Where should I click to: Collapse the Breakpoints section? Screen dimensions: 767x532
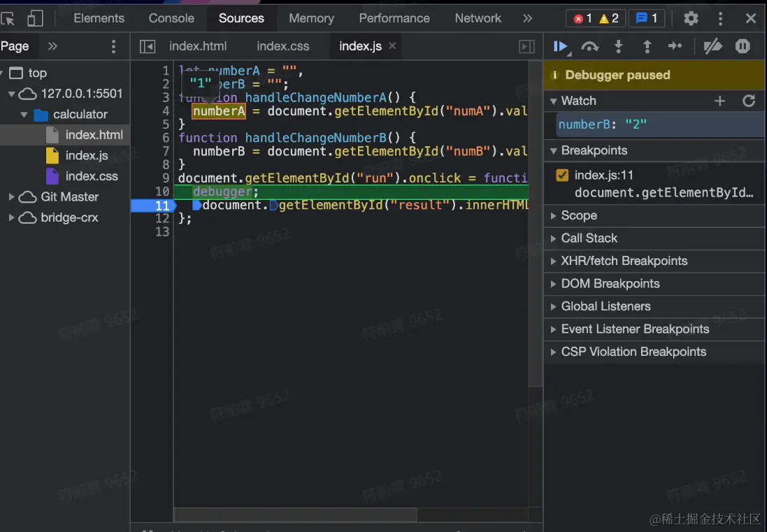(553, 150)
